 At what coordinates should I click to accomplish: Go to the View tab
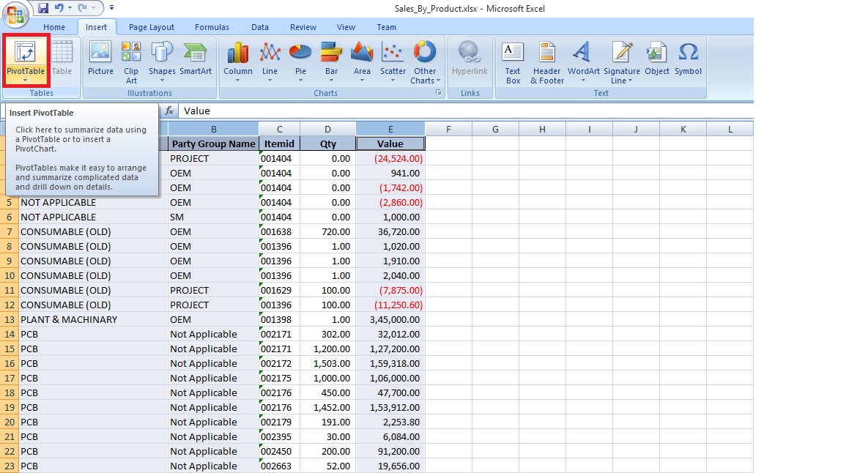point(346,27)
